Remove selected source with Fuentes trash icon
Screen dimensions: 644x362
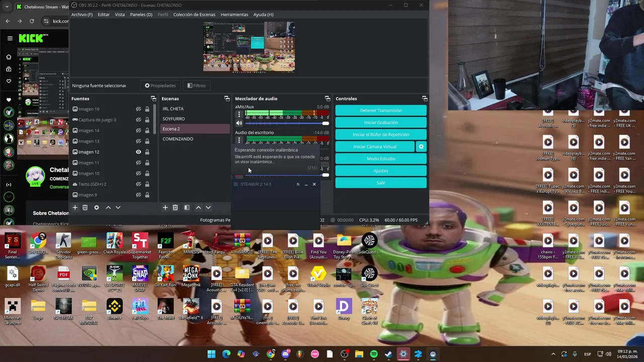pos(85,208)
